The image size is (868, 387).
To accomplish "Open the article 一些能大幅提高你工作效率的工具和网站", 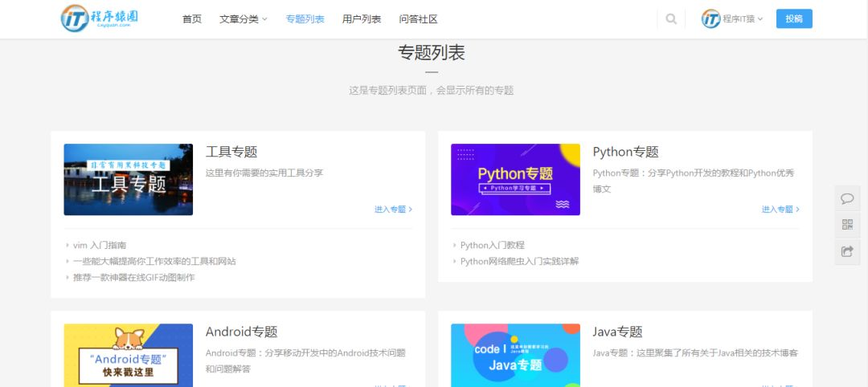I will pyautogui.click(x=154, y=261).
